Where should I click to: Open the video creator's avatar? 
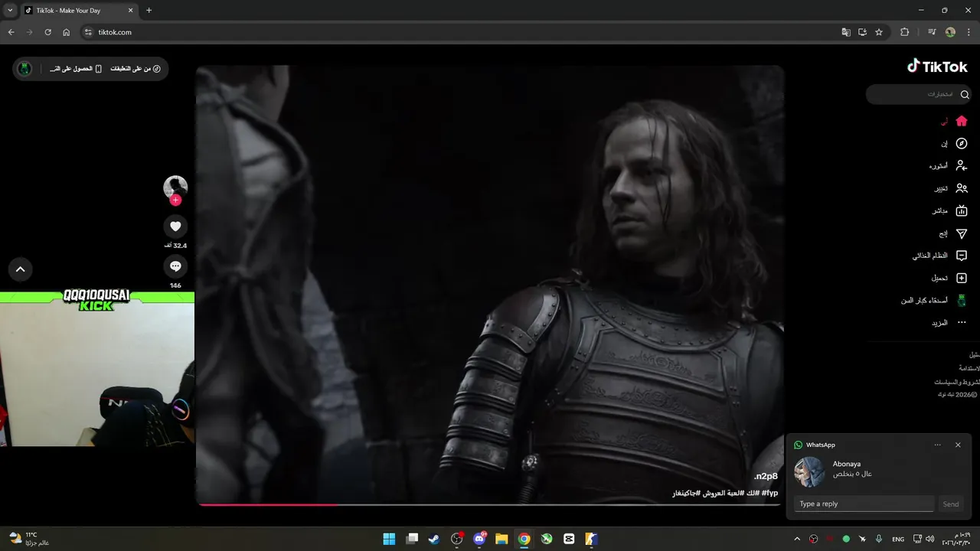175,187
